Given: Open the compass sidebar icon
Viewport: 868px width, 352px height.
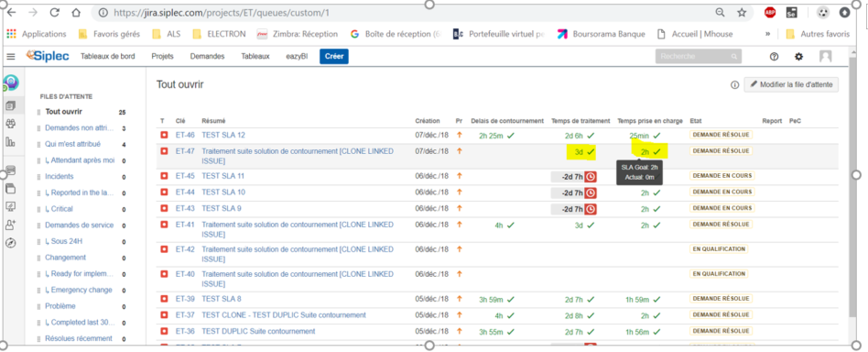Looking at the screenshot, I should point(10,243).
